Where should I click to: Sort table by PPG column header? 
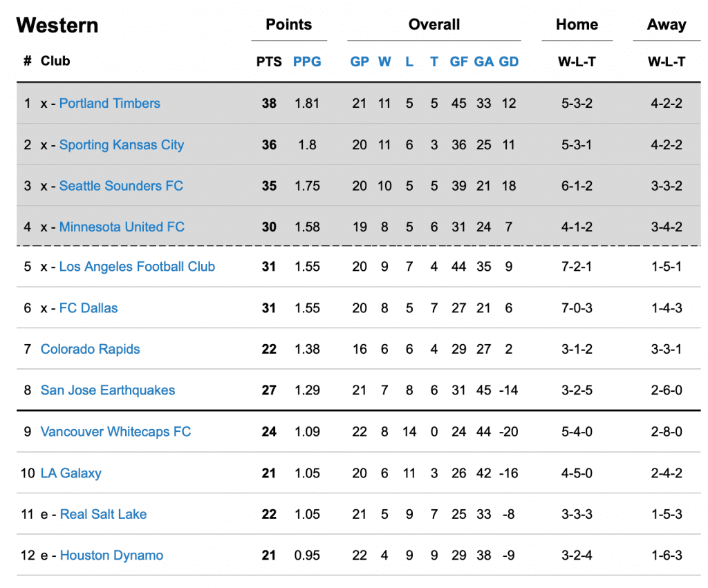click(307, 61)
